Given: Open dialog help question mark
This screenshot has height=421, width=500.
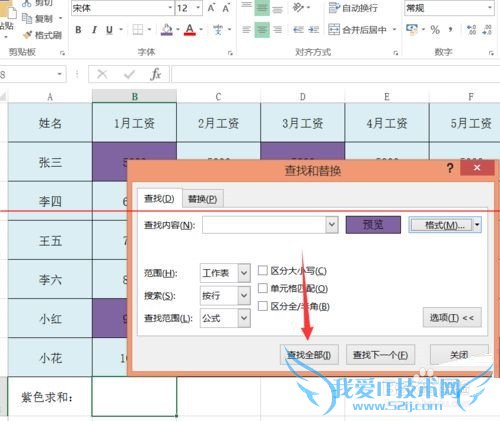Looking at the screenshot, I should coord(450,168).
